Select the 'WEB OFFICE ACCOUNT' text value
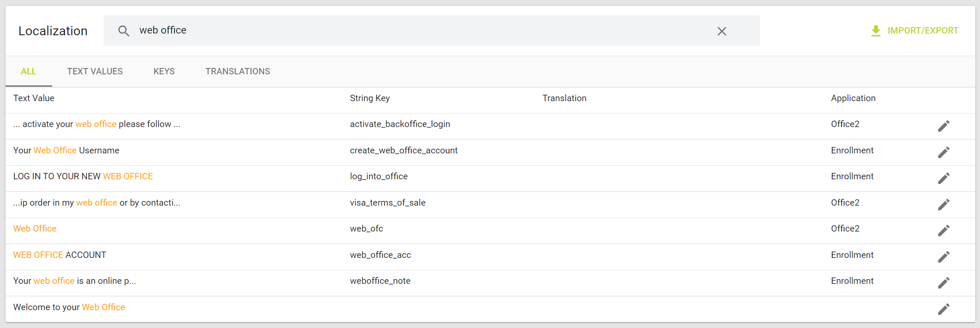 tap(60, 255)
